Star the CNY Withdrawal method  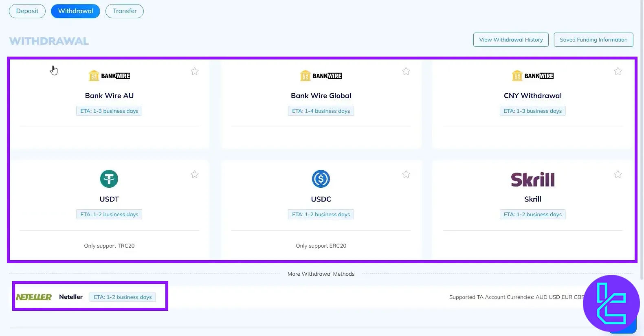[x=618, y=71]
